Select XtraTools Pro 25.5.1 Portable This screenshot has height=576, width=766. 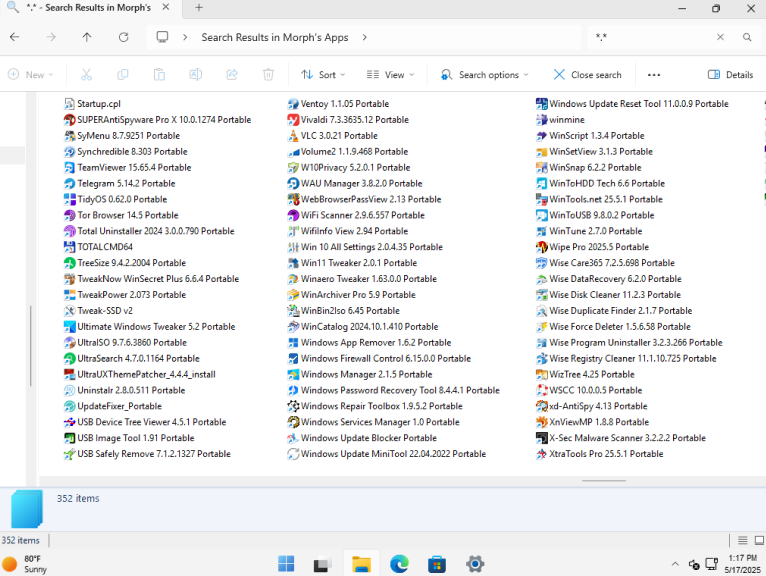[x=600, y=454]
